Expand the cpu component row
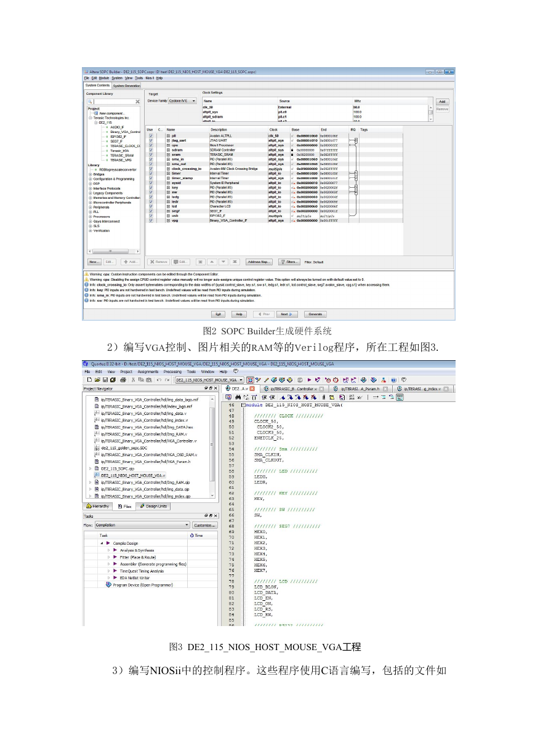The width and height of the screenshot is (535, 756). 168,145
